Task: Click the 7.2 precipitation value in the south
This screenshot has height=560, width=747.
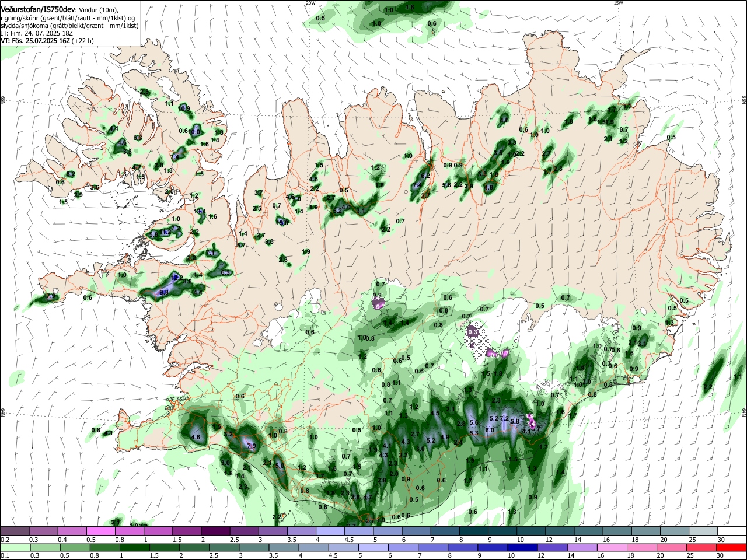Action: point(505,418)
